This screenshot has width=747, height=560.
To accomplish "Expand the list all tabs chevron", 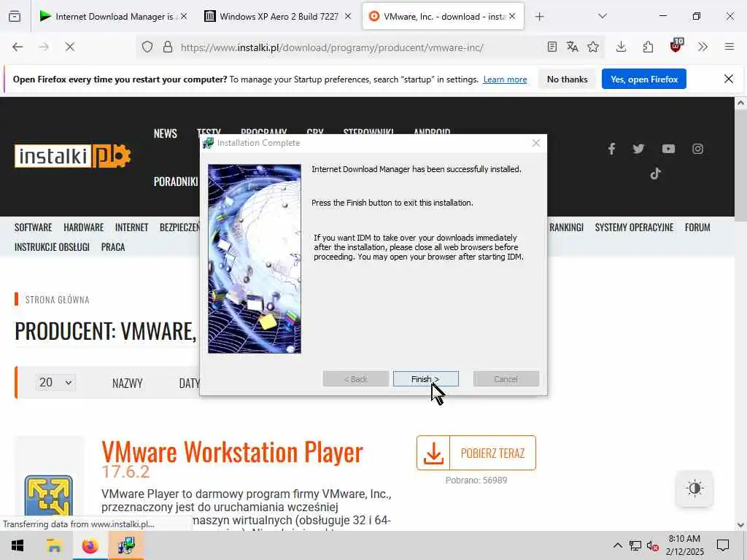I will (603, 16).
